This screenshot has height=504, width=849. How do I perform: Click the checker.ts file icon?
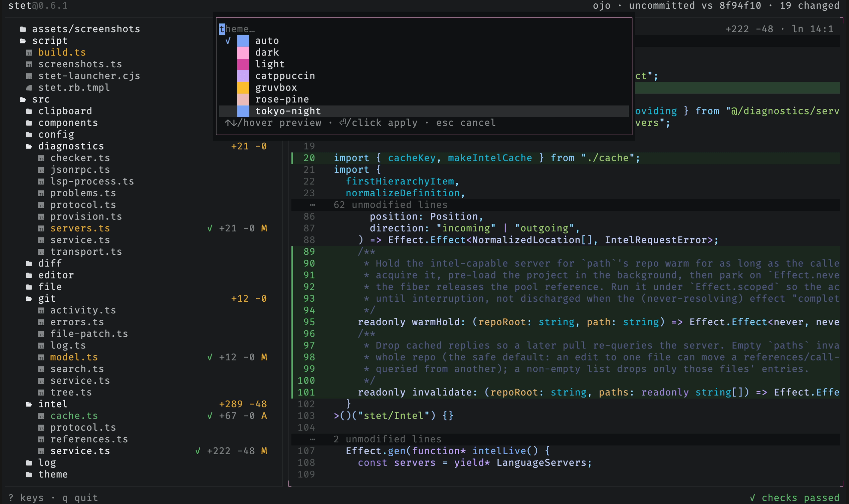point(41,158)
